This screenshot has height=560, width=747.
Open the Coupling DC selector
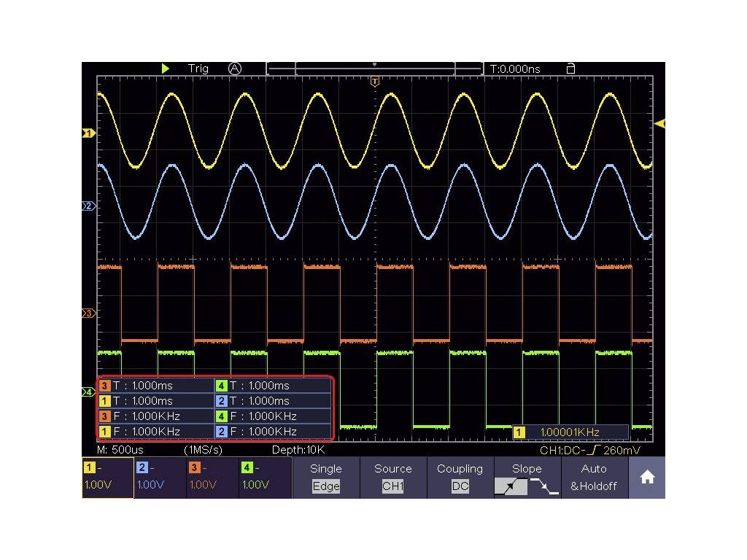coord(460,477)
